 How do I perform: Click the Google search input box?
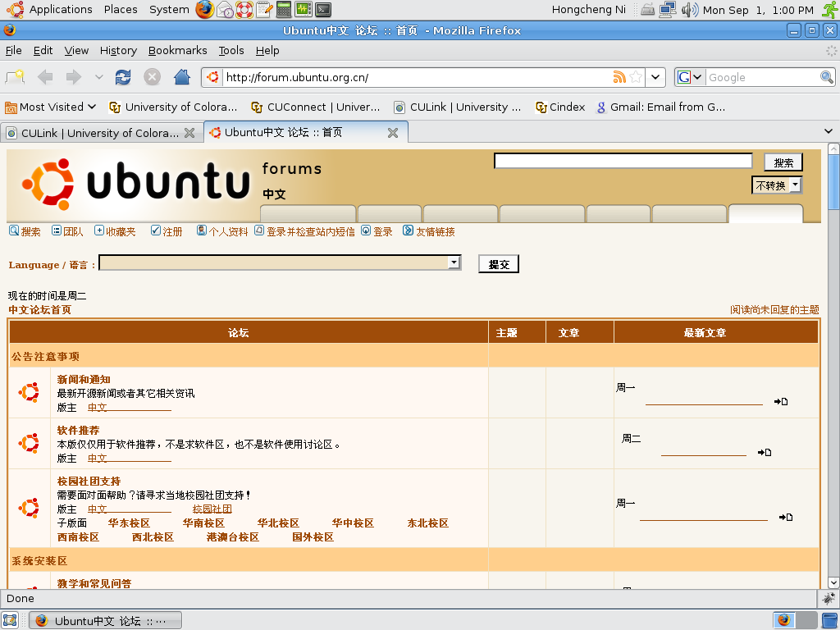tap(762, 77)
